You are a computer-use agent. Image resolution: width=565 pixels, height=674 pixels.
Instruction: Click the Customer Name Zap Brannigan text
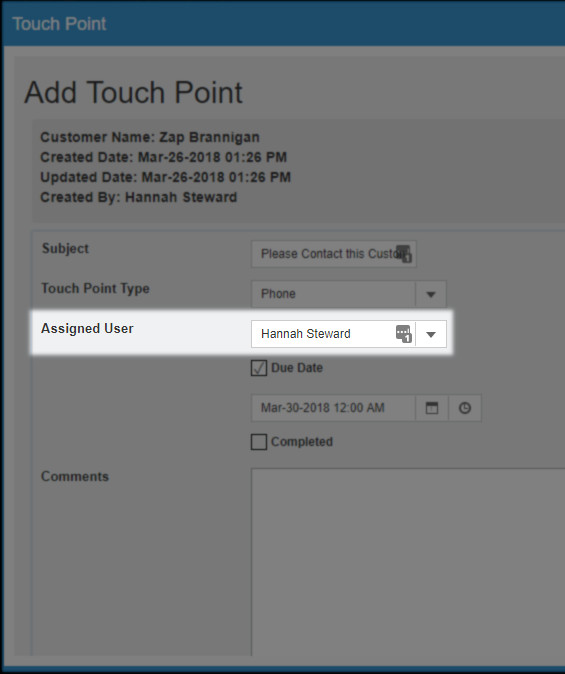(150, 137)
